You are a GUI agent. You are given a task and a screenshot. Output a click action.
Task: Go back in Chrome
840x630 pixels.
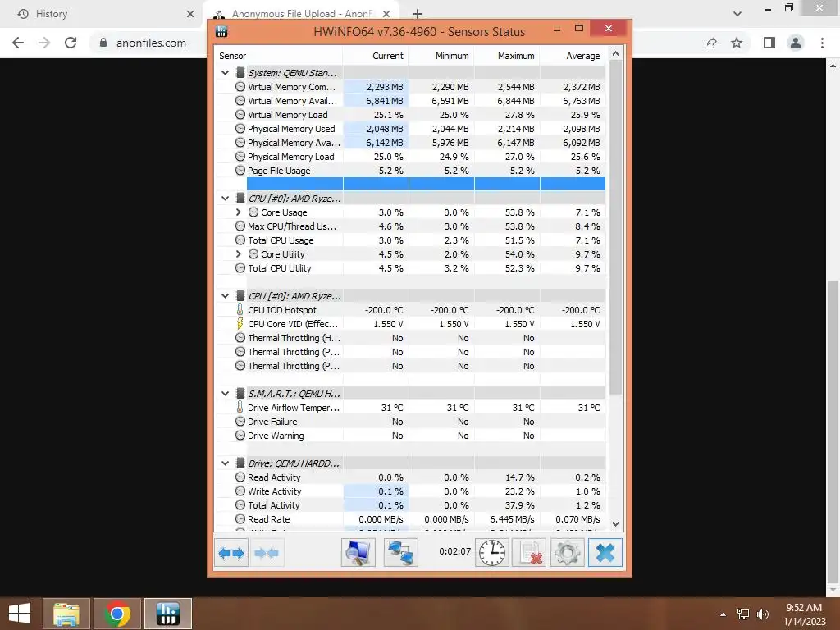[x=18, y=43]
